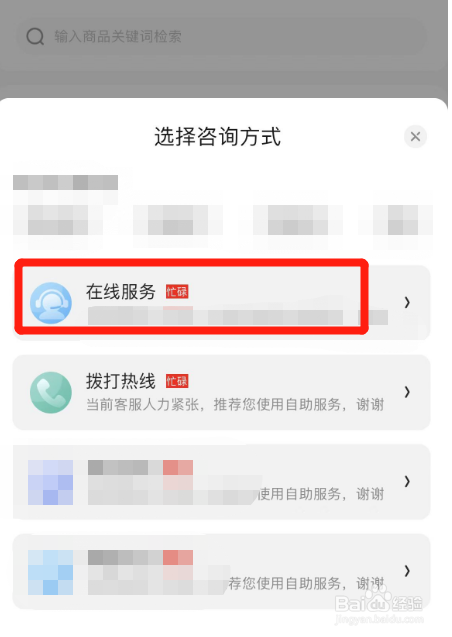This screenshot has height=637, width=452.
Task: Tap the red 忙碌 badge beside 在线服务
Action: tap(177, 292)
